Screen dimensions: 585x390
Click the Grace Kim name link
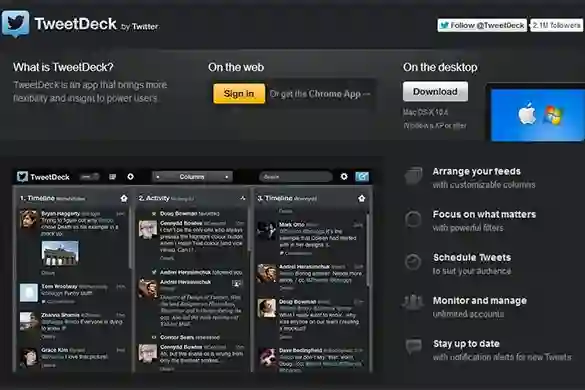coord(54,350)
